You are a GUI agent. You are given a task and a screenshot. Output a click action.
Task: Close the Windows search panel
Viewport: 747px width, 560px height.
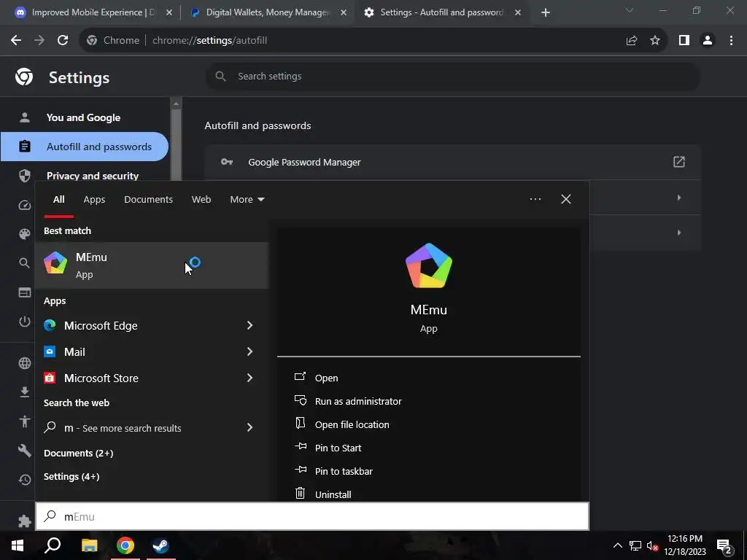coord(566,199)
